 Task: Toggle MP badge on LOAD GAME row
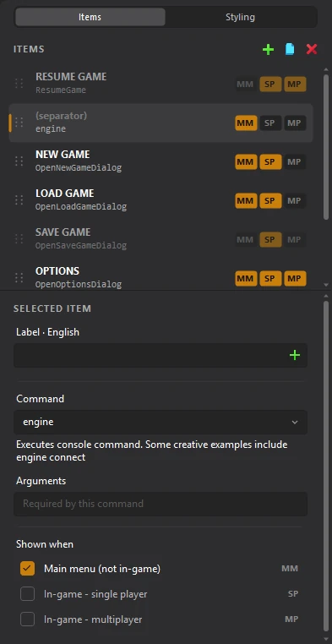(x=294, y=201)
